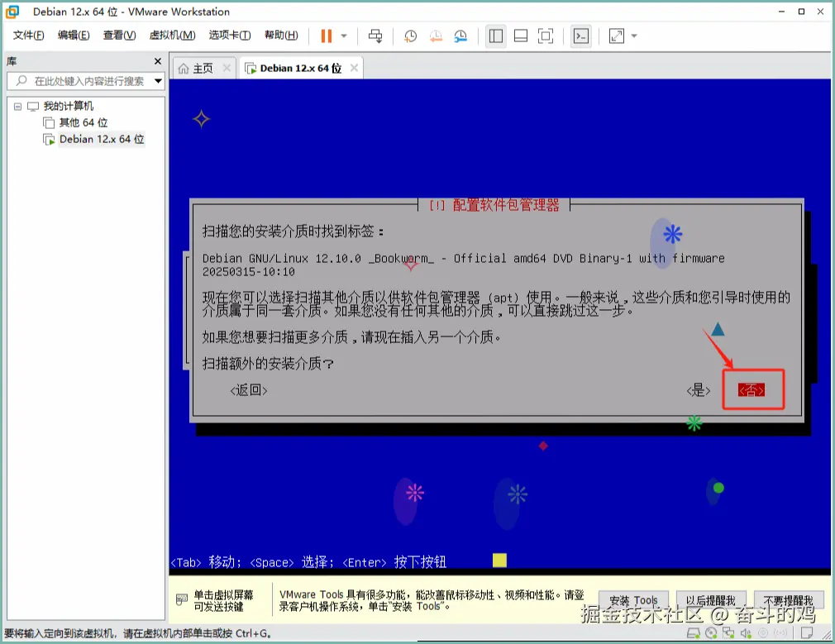Close the Debian 12.x 64 位 tab

354,68
